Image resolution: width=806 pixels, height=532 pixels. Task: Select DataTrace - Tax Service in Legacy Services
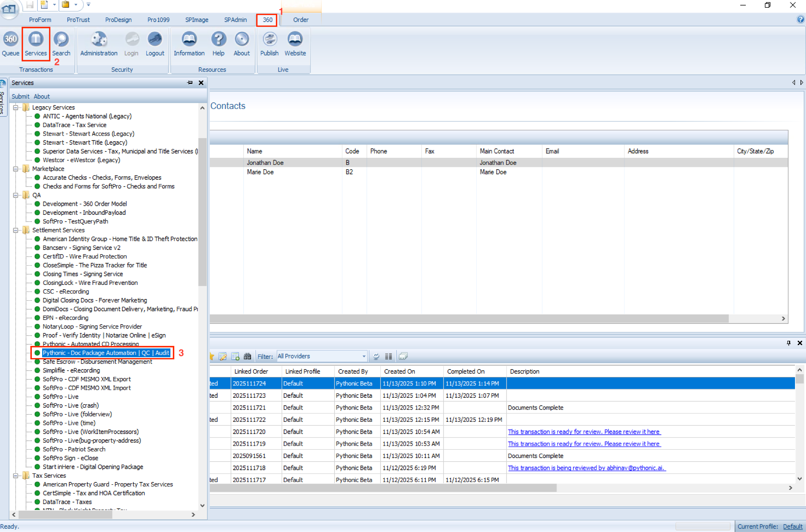[x=74, y=125]
